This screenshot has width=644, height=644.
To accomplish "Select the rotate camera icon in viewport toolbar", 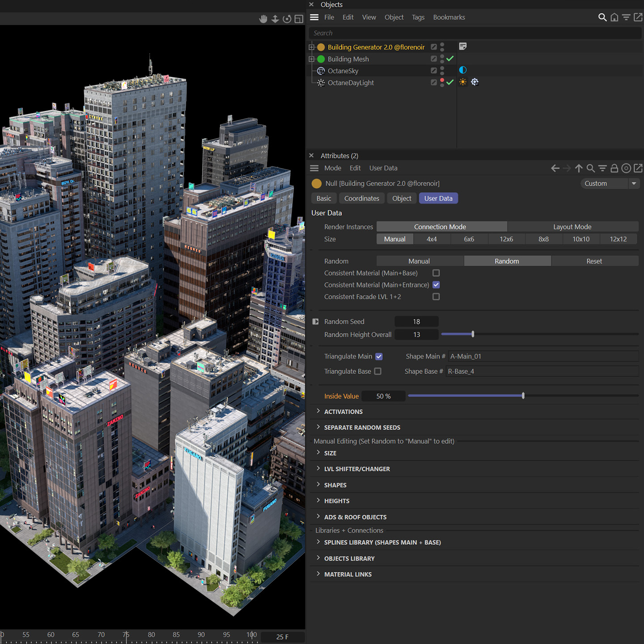I will click(286, 18).
